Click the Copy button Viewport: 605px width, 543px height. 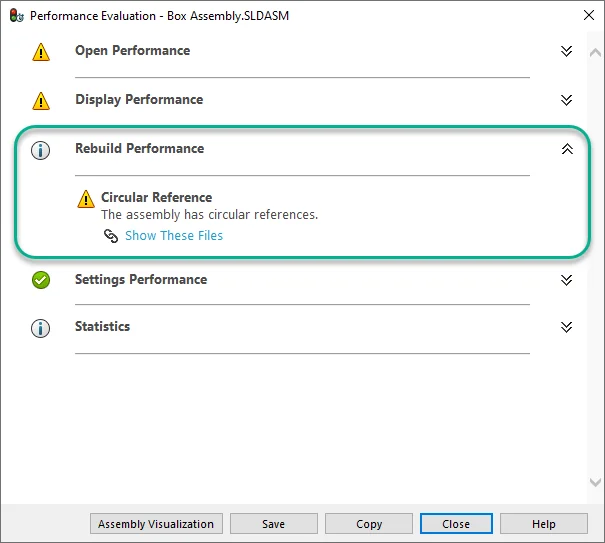[369, 524]
